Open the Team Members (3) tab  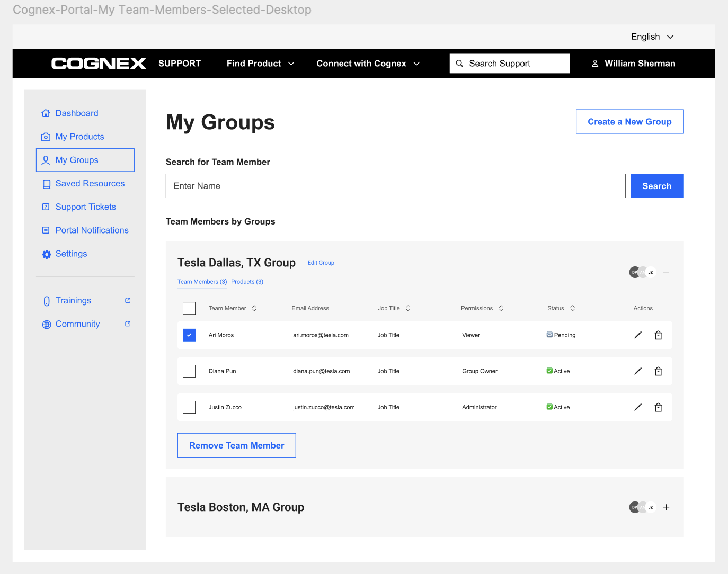[x=202, y=282]
